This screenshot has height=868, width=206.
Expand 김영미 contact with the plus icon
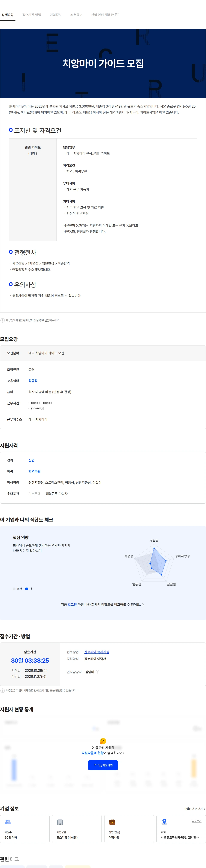click(98, 672)
